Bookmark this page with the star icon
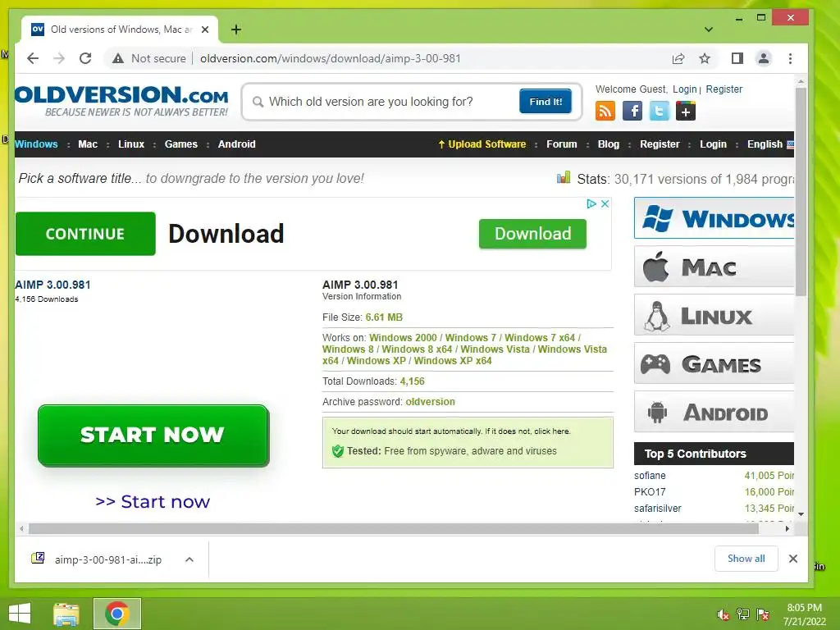Image resolution: width=840 pixels, height=630 pixels. point(705,58)
